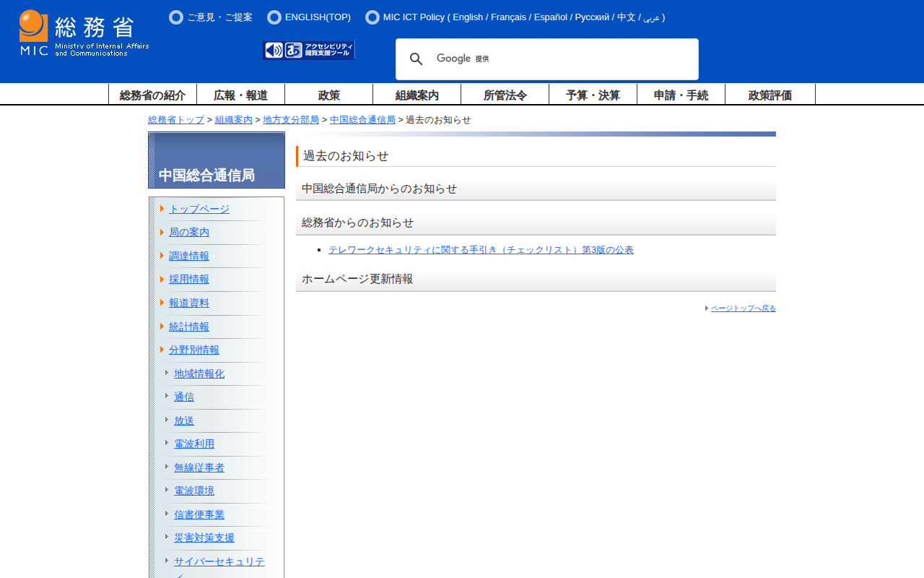This screenshot has width=924, height=578.
Task: Open the 電波利用 sub-item in sidebar
Action: (x=193, y=444)
